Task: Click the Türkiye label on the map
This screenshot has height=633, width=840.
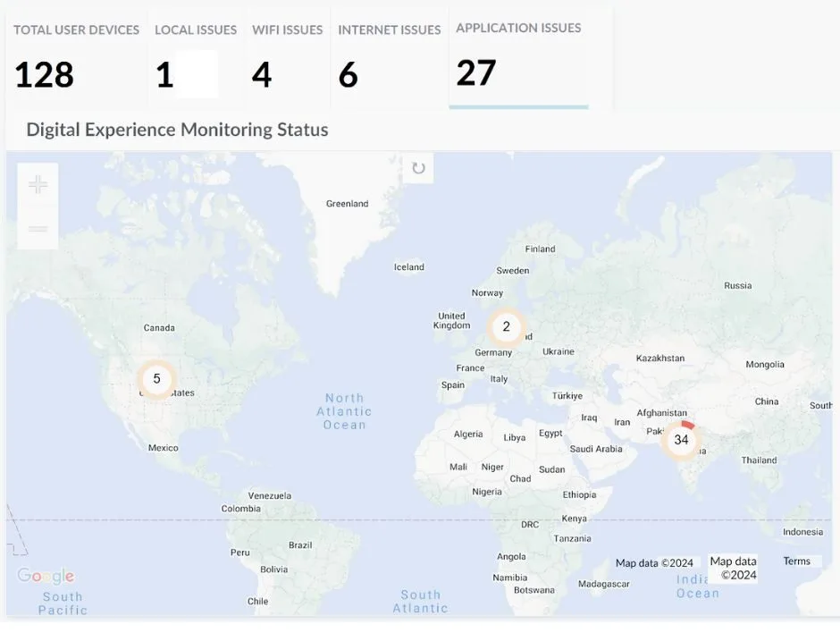Action: point(567,395)
